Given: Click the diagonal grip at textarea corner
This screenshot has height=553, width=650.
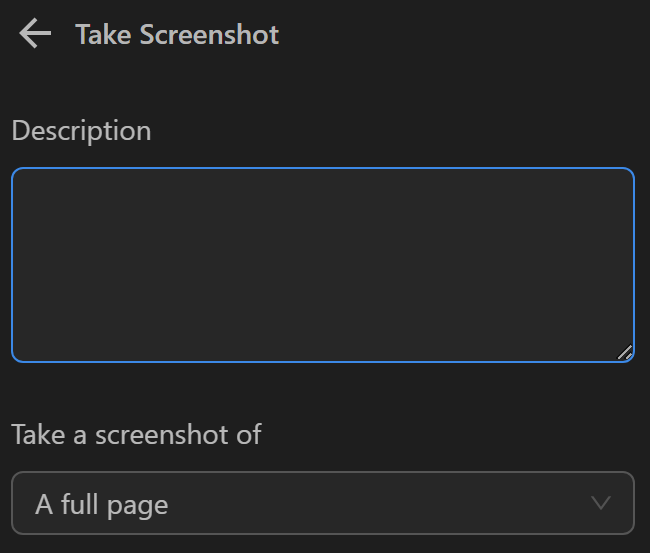Looking at the screenshot, I should [624, 352].
